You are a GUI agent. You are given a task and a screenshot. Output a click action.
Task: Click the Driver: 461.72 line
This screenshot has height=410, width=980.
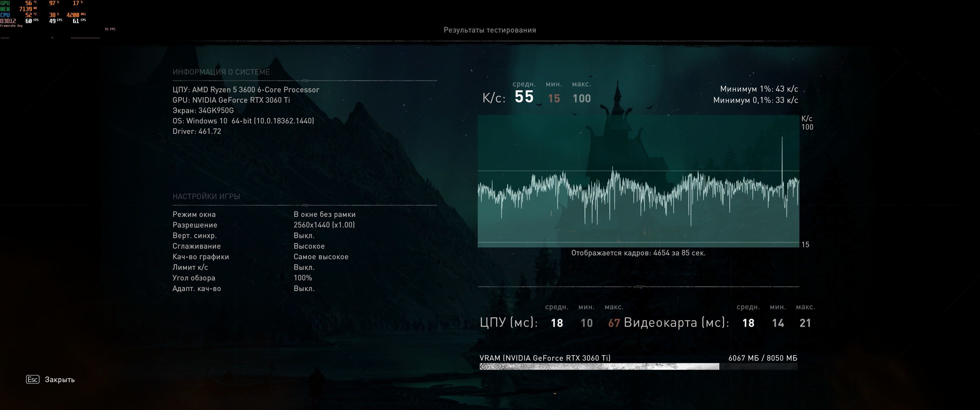(x=197, y=131)
